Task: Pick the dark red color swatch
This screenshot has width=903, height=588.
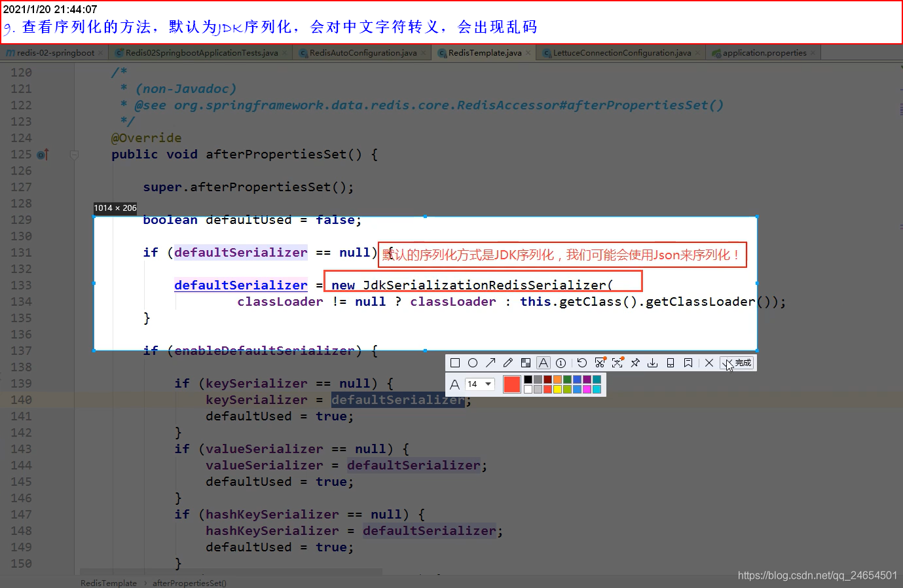Action: (547, 380)
